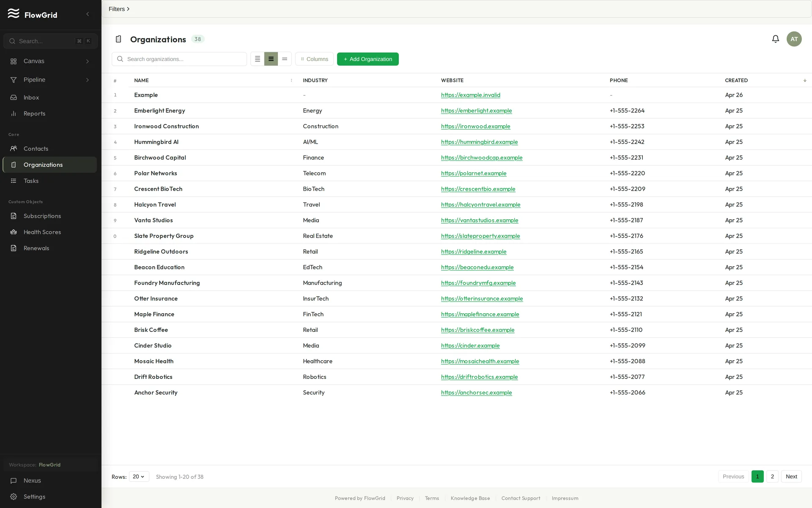Click the Pipeline funnel icon
The height and width of the screenshot is (508, 812).
point(14,80)
